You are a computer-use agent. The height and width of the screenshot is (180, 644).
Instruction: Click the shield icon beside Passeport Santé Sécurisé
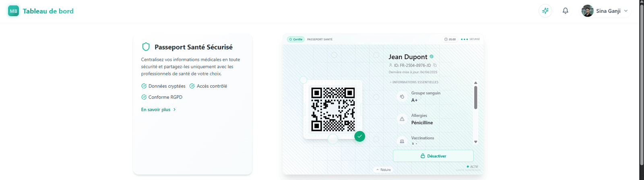coord(146,47)
